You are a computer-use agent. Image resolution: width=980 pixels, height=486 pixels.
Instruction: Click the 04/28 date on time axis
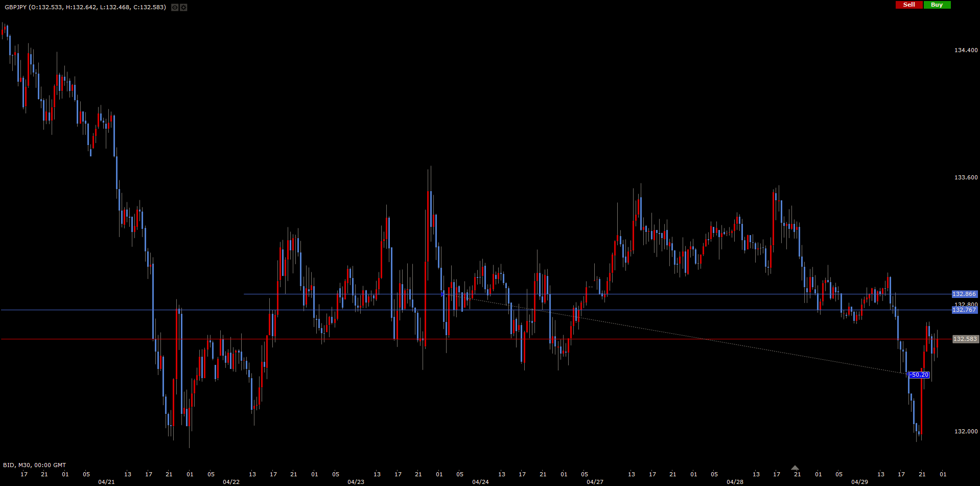pyautogui.click(x=735, y=482)
